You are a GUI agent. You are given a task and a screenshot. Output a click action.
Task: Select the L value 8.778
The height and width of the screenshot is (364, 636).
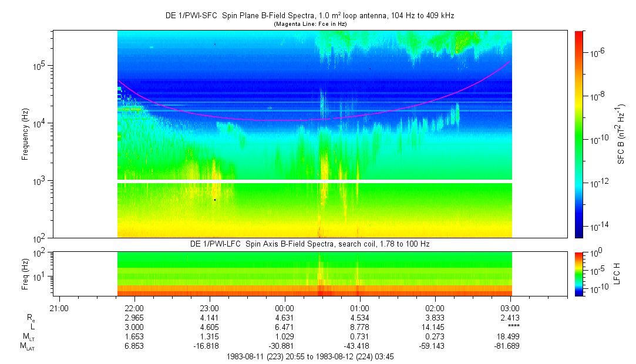click(360, 326)
